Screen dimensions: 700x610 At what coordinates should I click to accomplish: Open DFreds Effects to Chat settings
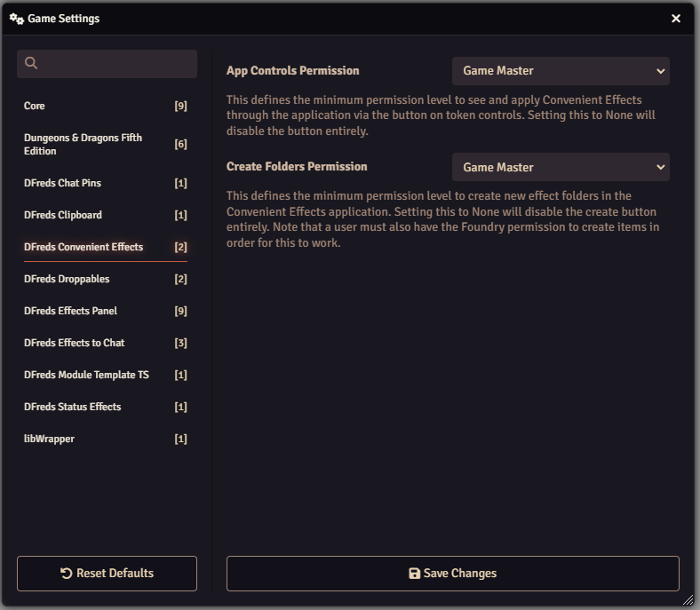pyautogui.click(x=105, y=343)
